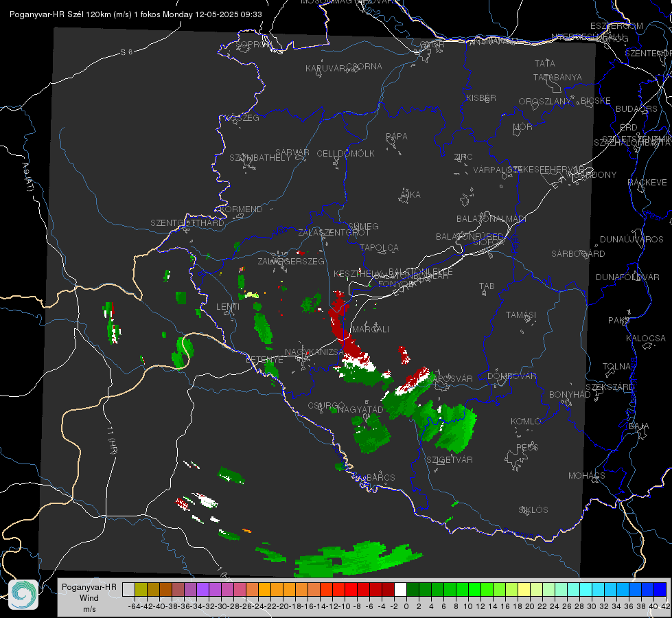Screen dimensions: 672x618
Task: Click the SÜMEG town label
Action: pos(363,226)
